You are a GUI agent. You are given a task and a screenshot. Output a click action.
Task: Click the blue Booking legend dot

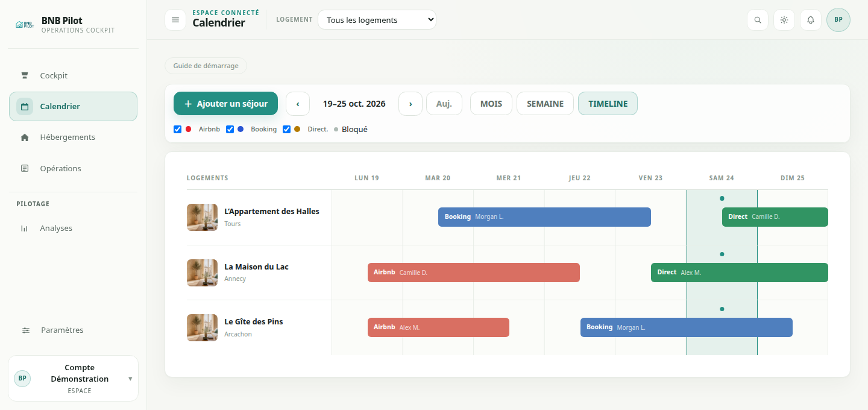coord(241,129)
